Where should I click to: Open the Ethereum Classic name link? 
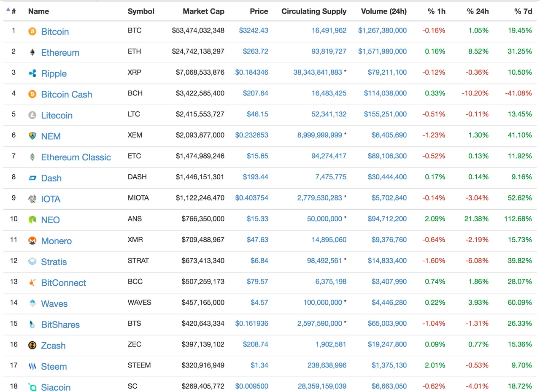pyautogui.click(x=76, y=157)
